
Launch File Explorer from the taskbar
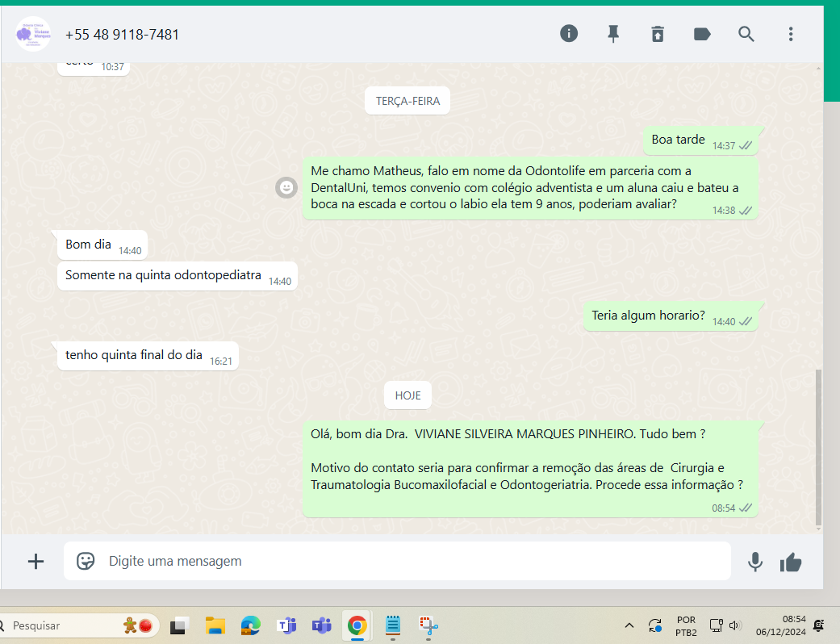click(215, 625)
